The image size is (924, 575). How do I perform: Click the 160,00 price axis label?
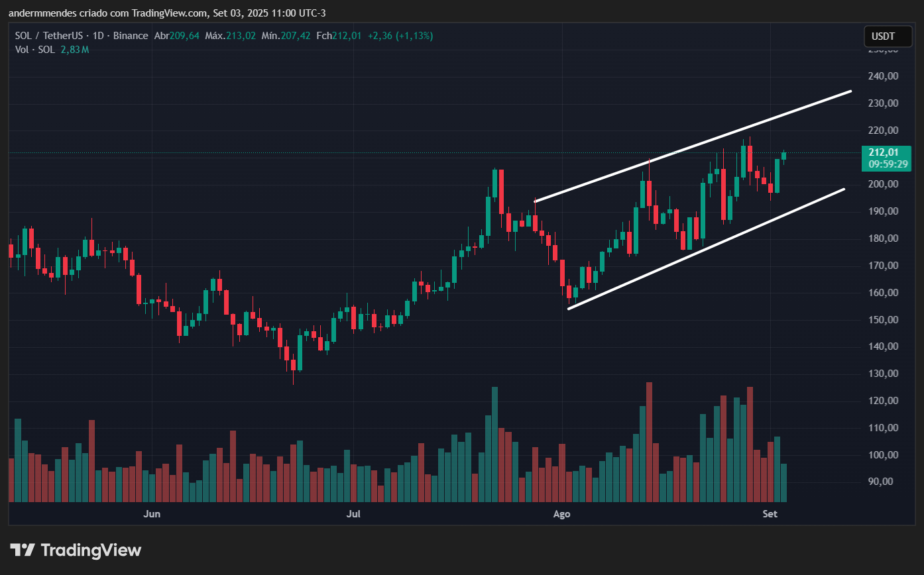pos(884,293)
